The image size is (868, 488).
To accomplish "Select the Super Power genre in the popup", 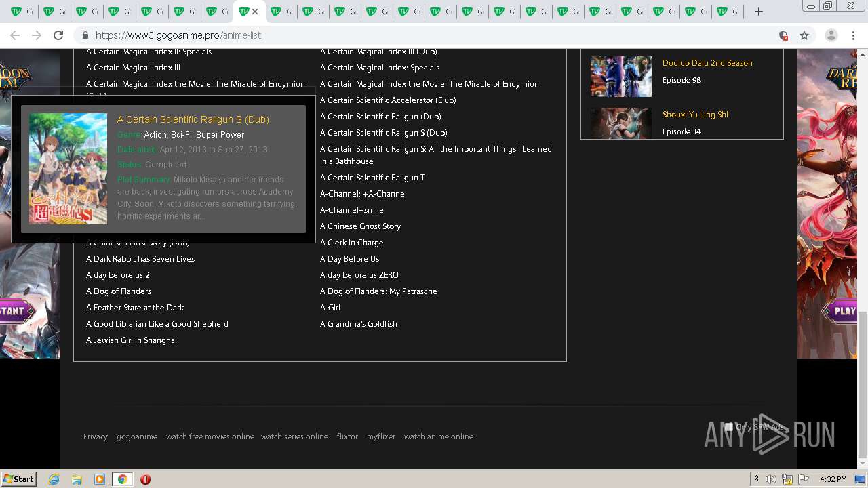I will [220, 135].
